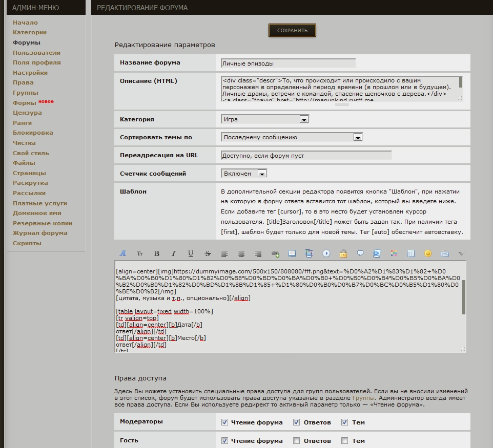
Task: Open 'Пользователи' in the admin menu
Action: 36,53
